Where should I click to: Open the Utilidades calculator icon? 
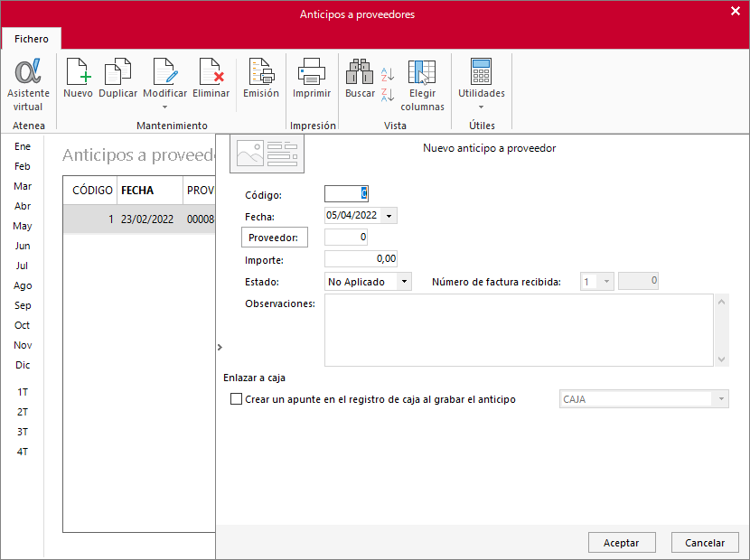coord(482,71)
